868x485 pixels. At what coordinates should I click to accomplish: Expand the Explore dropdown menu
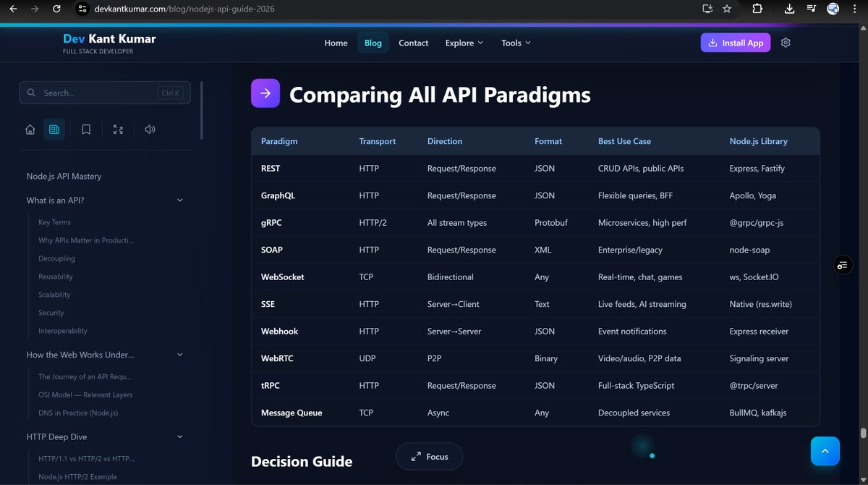(x=464, y=43)
